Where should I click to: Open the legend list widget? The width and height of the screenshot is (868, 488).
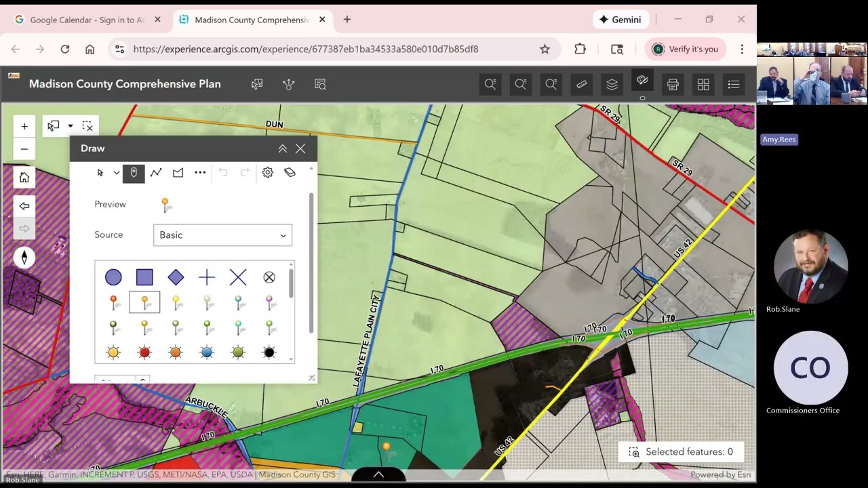pos(734,85)
